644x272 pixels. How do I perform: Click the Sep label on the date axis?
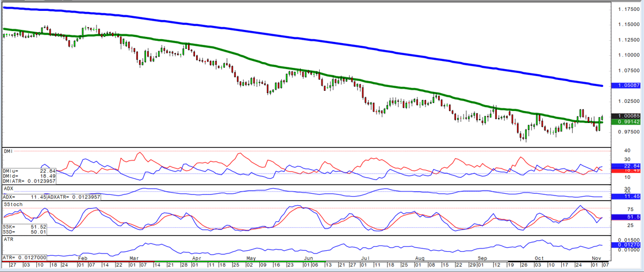(x=482, y=258)
